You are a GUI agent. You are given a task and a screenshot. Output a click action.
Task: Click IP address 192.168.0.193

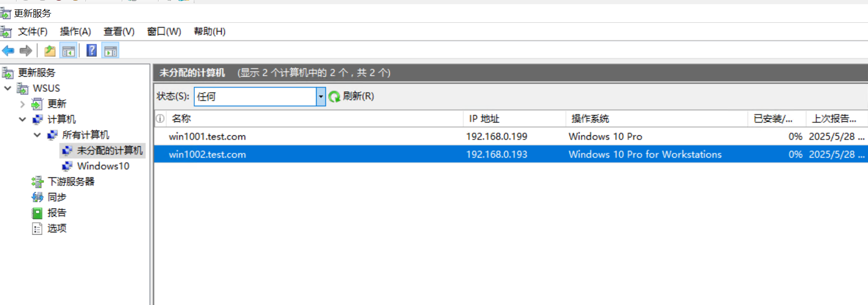[x=496, y=154]
